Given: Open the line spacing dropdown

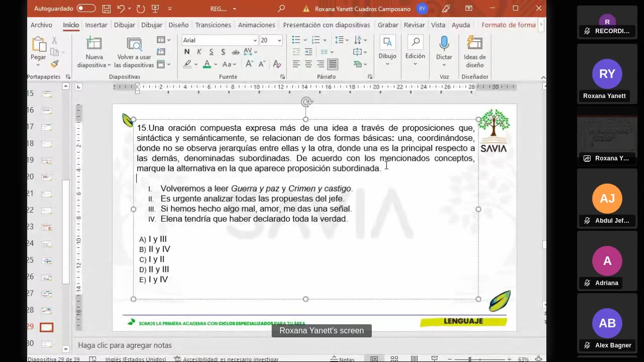Looking at the screenshot, I should click(342, 40).
